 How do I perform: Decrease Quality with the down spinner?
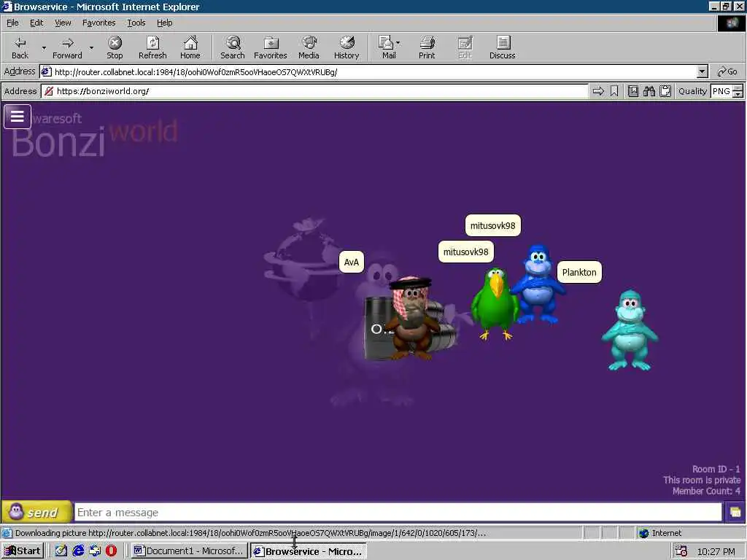738,94
